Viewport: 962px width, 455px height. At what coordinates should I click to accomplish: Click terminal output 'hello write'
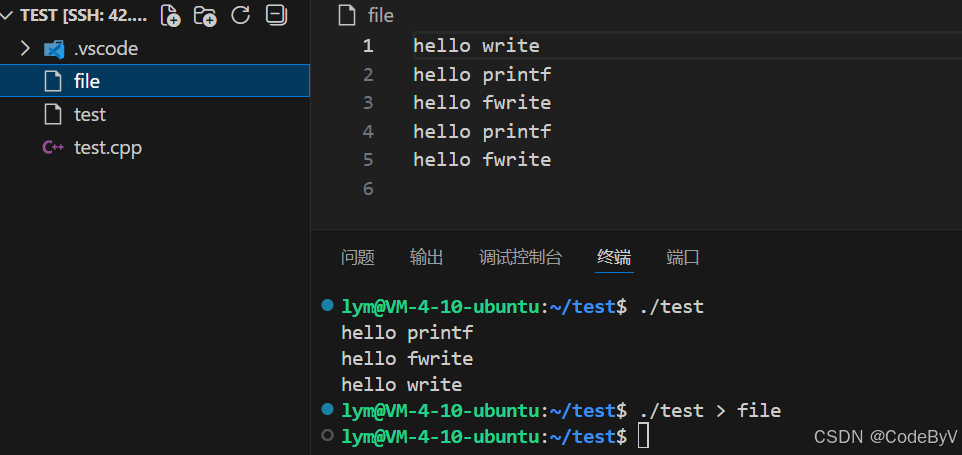click(402, 385)
